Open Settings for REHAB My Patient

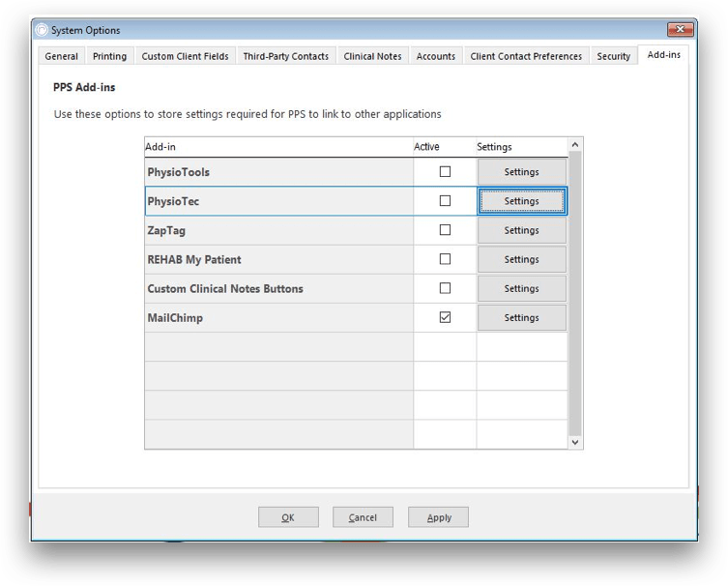click(521, 259)
